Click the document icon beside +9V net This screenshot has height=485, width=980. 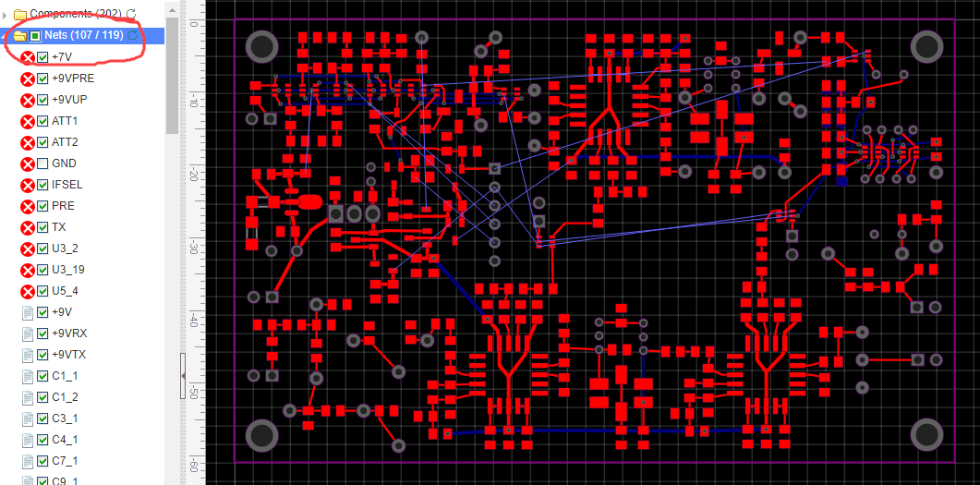click(x=28, y=312)
